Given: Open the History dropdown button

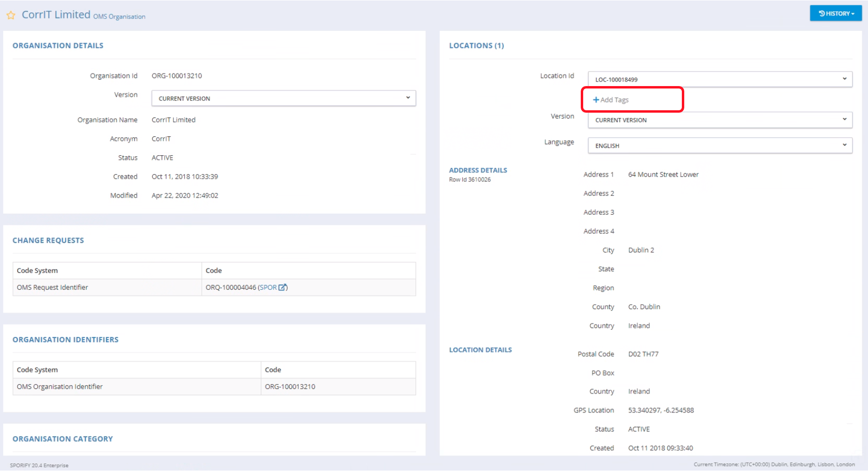Looking at the screenshot, I should pyautogui.click(x=836, y=14).
